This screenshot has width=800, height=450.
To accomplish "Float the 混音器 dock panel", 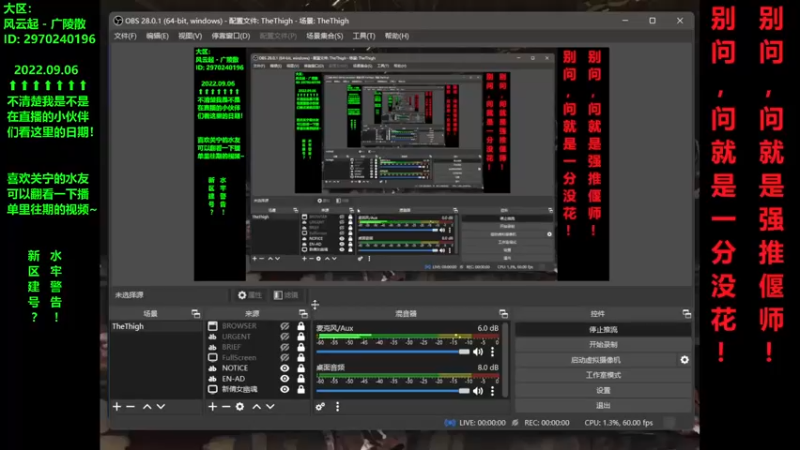I will click(504, 313).
